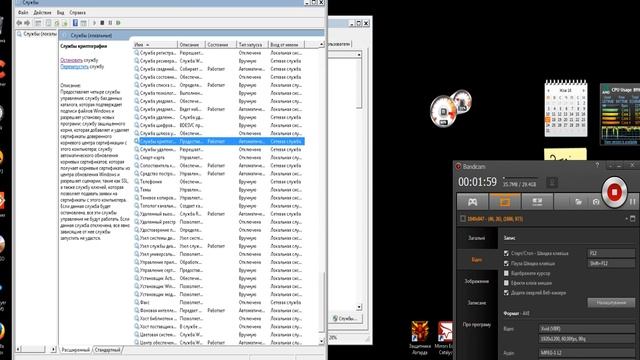Pause the Bandicam recording
Screen dimensions: 640x360
[x=632, y=202]
